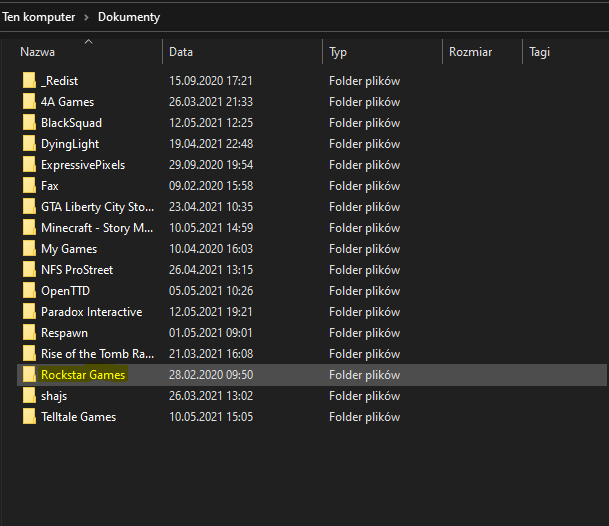Click Dokumenty in the address path

click(129, 17)
